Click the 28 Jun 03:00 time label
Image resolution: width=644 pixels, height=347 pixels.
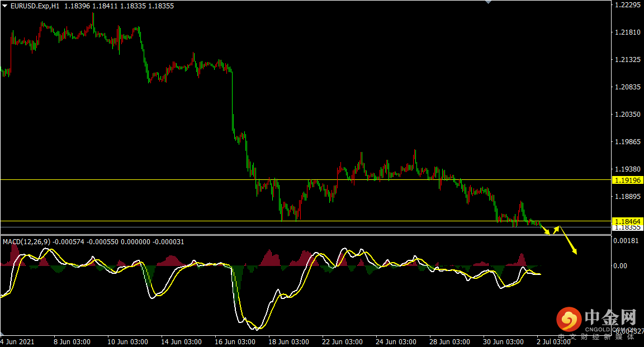(449, 341)
